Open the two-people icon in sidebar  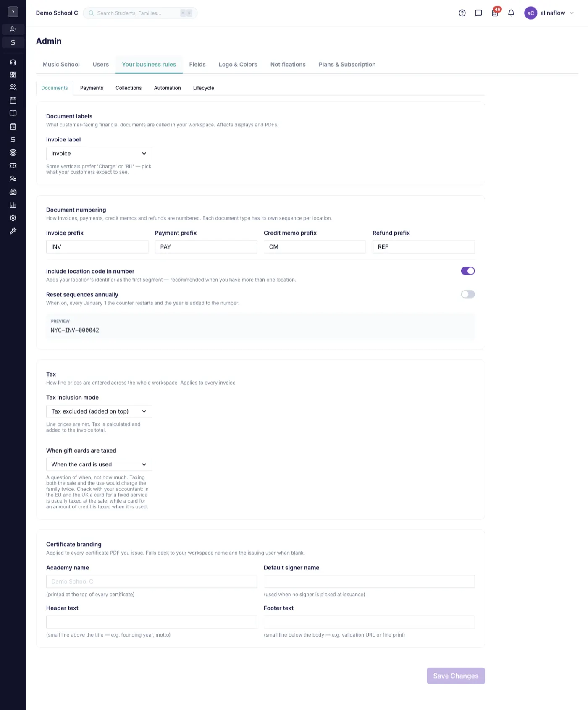point(13,87)
